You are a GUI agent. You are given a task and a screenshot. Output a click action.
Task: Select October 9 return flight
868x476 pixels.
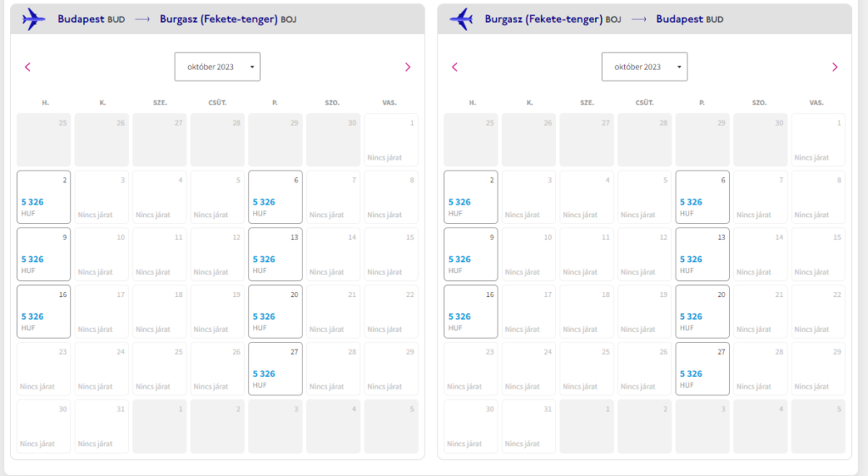point(470,254)
